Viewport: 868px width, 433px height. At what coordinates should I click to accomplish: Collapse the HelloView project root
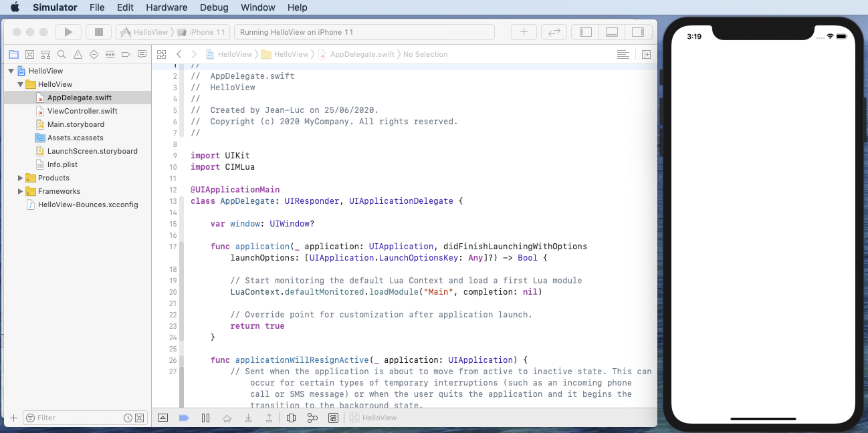(x=11, y=71)
